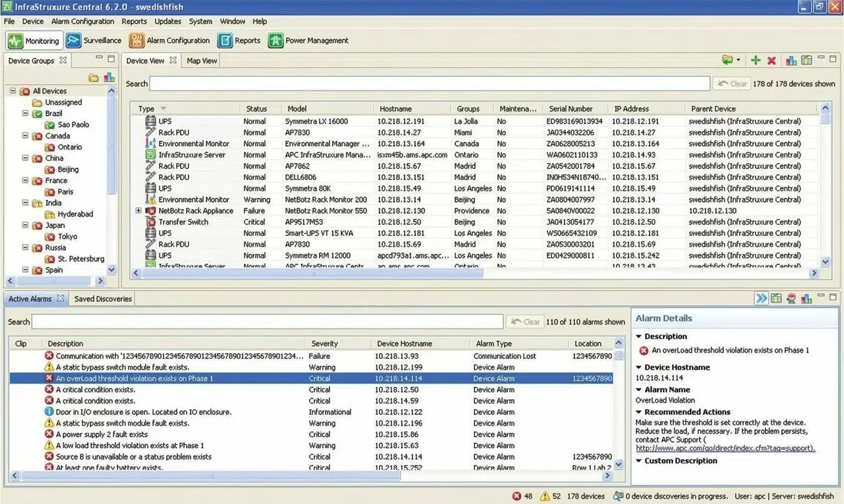
Task: Select alarm 'A power supply 2 fault exists'
Action: click(x=311, y=434)
